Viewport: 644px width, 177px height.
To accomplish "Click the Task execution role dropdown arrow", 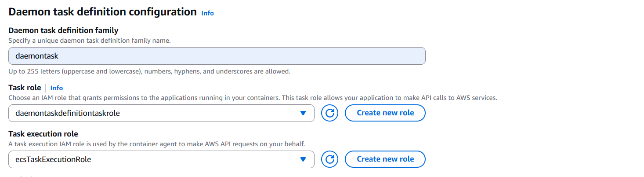I will tap(303, 159).
